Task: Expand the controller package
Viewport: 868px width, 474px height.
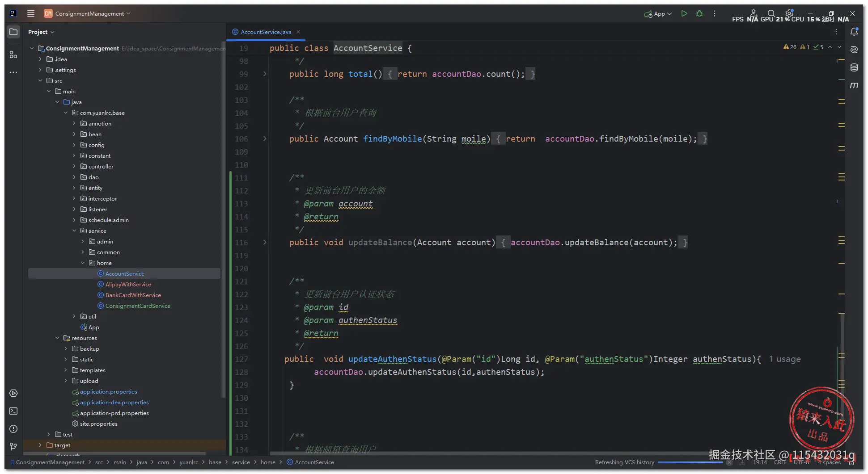Action: click(x=74, y=166)
